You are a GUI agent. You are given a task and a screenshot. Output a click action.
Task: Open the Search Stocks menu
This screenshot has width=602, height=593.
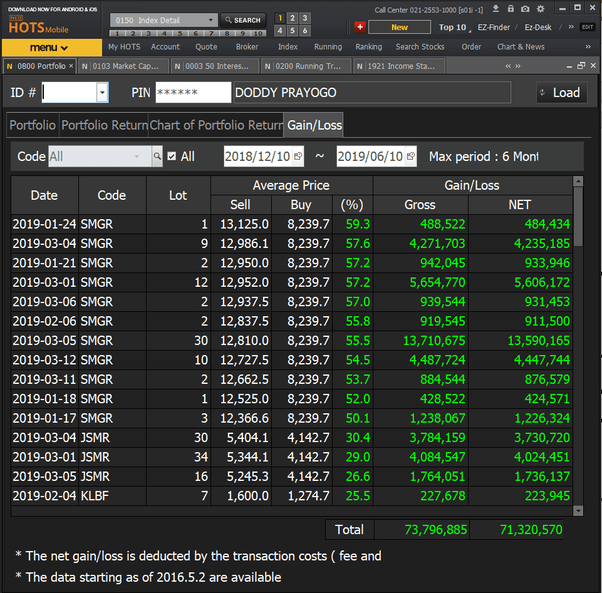coord(420,47)
